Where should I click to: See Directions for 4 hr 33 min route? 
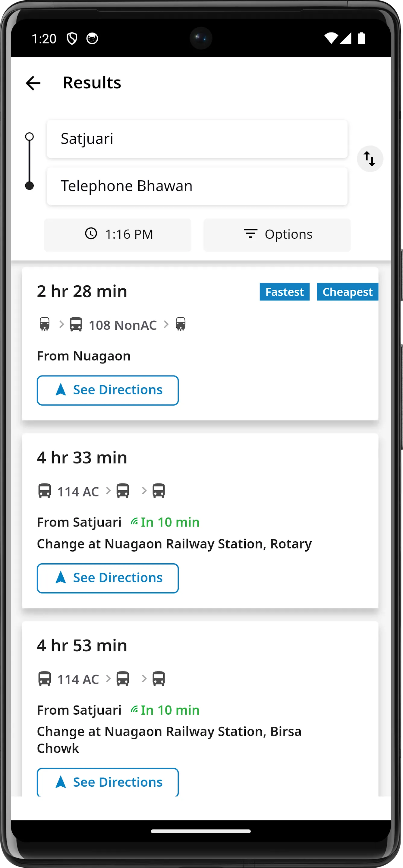click(108, 578)
